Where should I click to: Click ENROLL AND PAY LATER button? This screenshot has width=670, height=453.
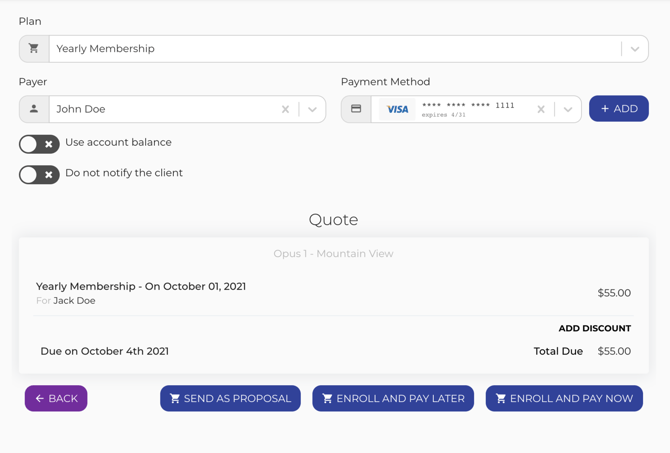point(393,398)
